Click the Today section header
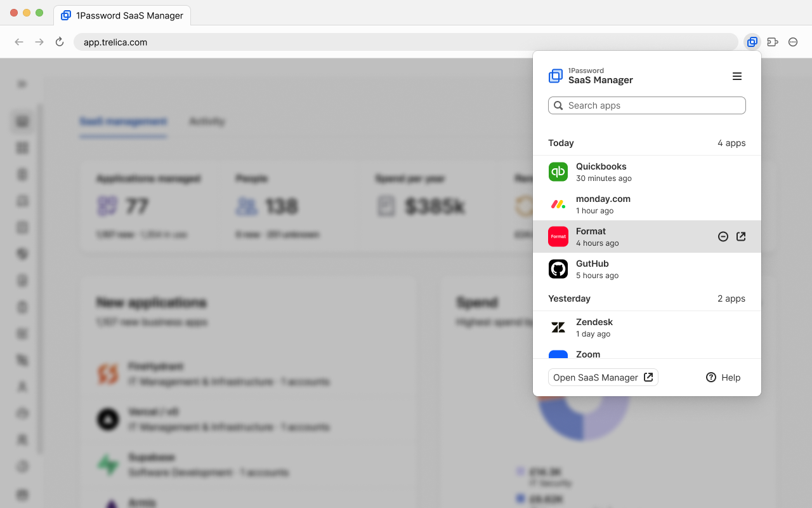The height and width of the screenshot is (508, 812). point(561,143)
